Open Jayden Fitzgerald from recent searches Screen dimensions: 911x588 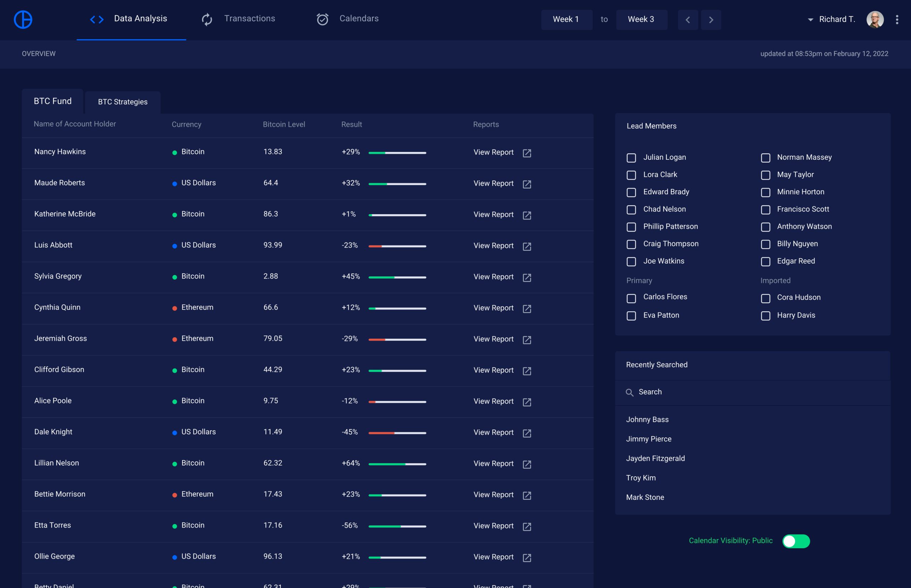[x=655, y=459]
